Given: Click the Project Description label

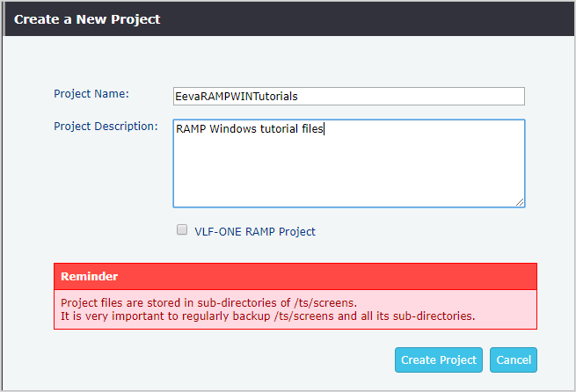Looking at the screenshot, I should (106, 127).
